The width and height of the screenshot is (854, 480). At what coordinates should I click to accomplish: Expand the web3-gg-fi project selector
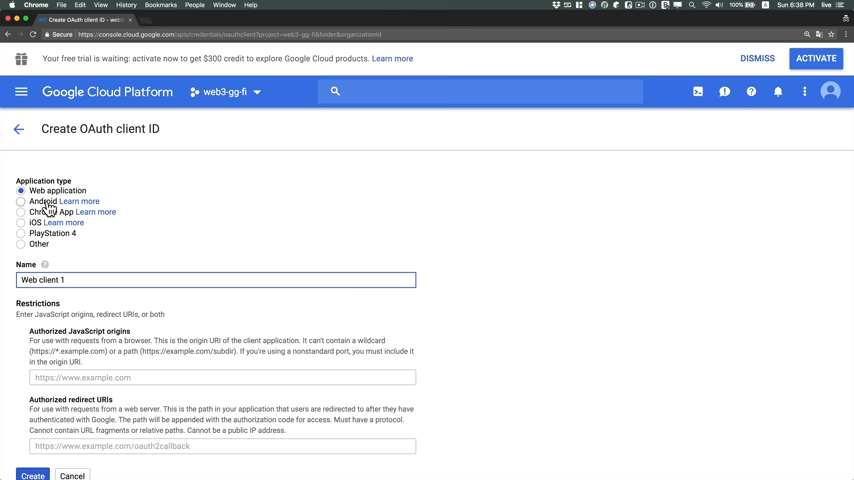tap(226, 92)
